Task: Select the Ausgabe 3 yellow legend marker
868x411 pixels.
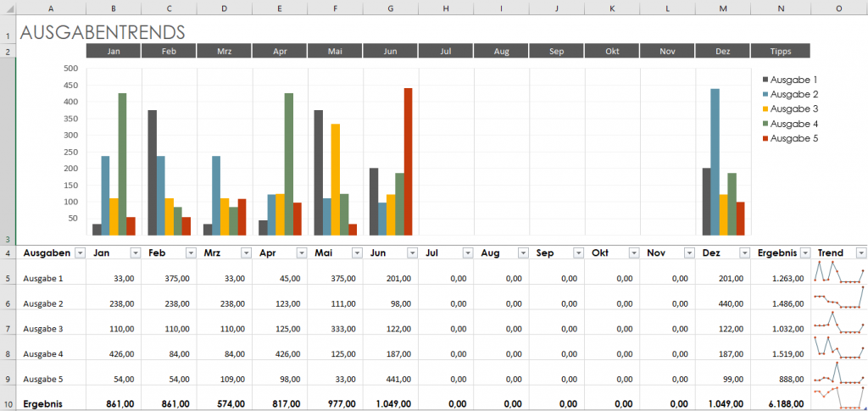Action: 765,109
